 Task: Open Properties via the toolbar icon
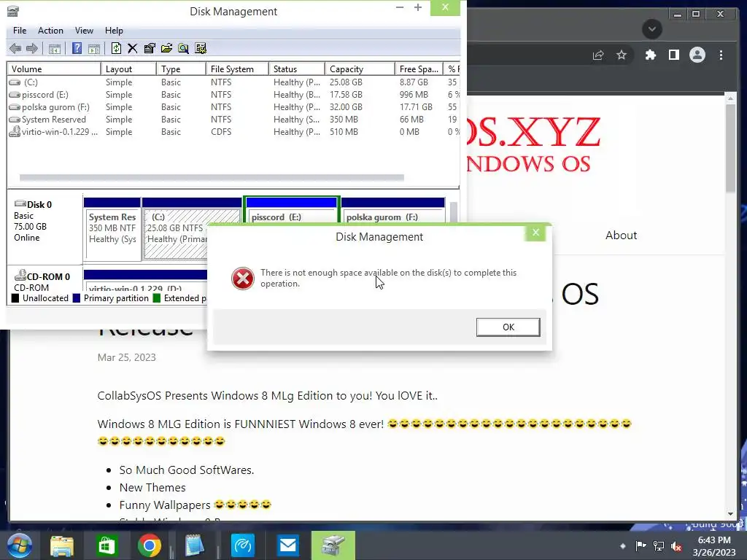coord(150,48)
